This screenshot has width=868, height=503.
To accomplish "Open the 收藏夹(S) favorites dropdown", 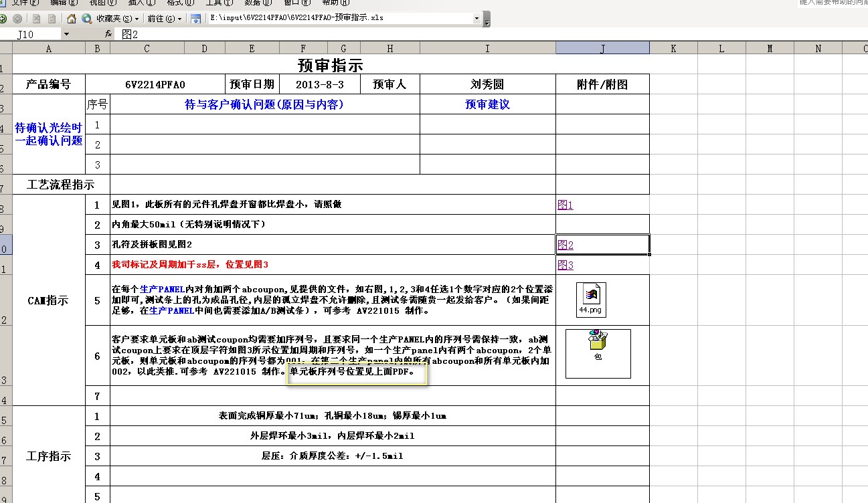I will 119,19.
